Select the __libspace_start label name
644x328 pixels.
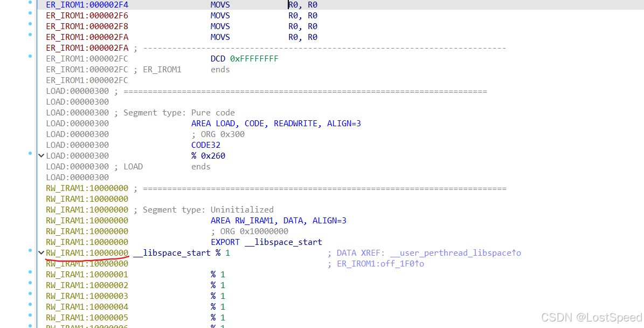172,253
